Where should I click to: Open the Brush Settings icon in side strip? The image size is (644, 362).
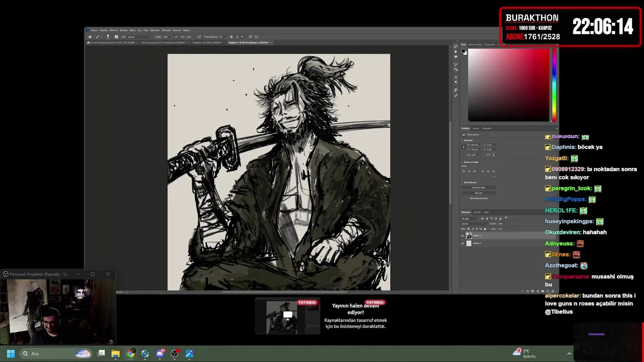click(456, 64)
